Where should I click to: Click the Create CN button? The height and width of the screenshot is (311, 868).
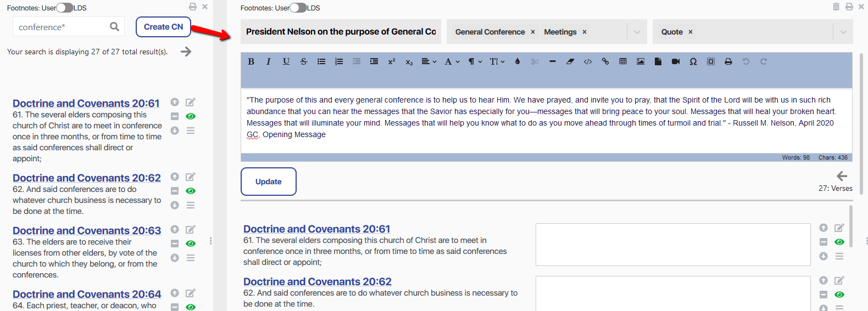coord(163,27)
